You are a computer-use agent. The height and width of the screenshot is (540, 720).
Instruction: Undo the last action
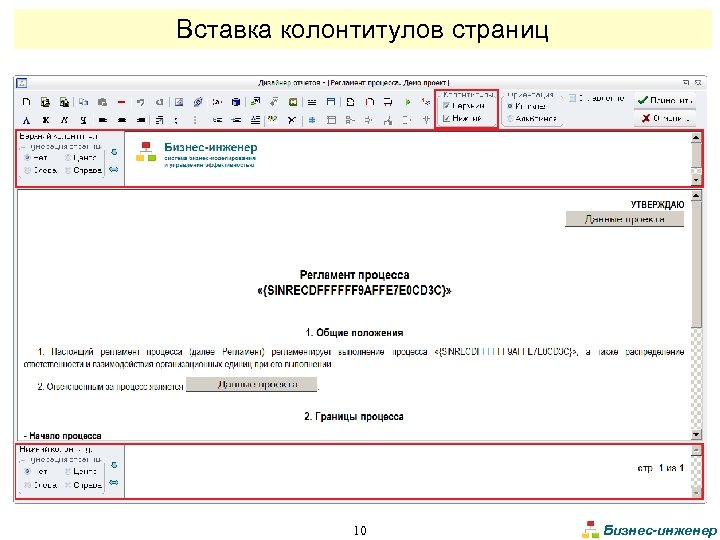point(141,102)
